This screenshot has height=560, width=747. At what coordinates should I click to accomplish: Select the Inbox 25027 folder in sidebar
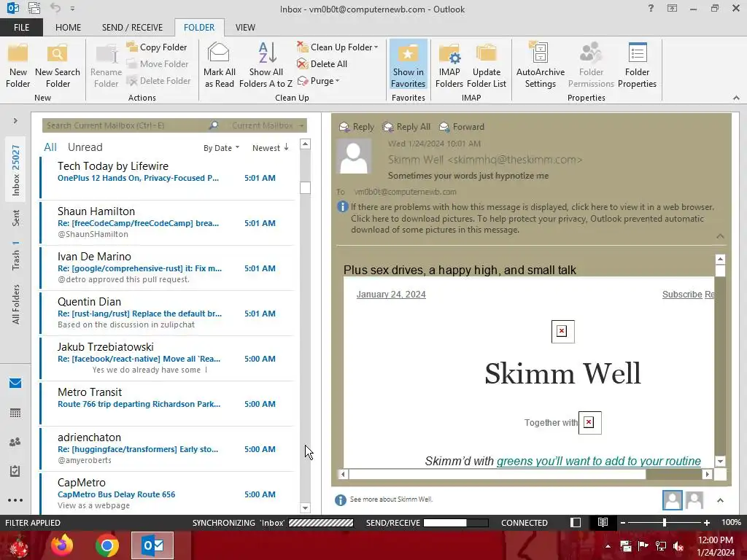click(x=16, y=170)
